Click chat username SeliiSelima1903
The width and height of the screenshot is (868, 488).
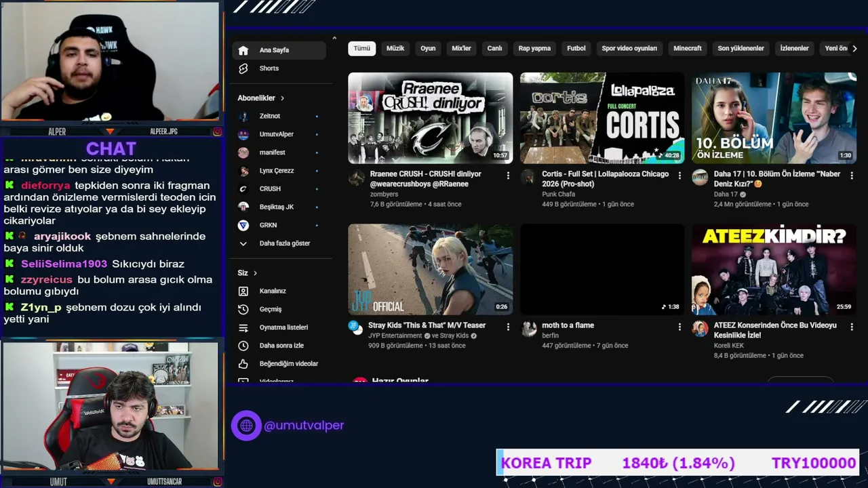(x=64, y=264)
